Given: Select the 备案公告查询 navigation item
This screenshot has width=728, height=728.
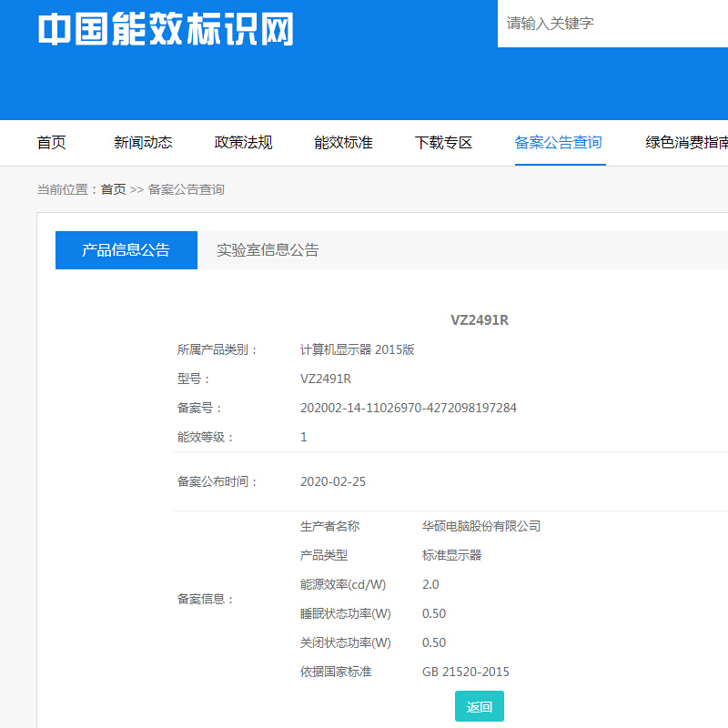Looking at the screenshot, I should coord(559,143).
